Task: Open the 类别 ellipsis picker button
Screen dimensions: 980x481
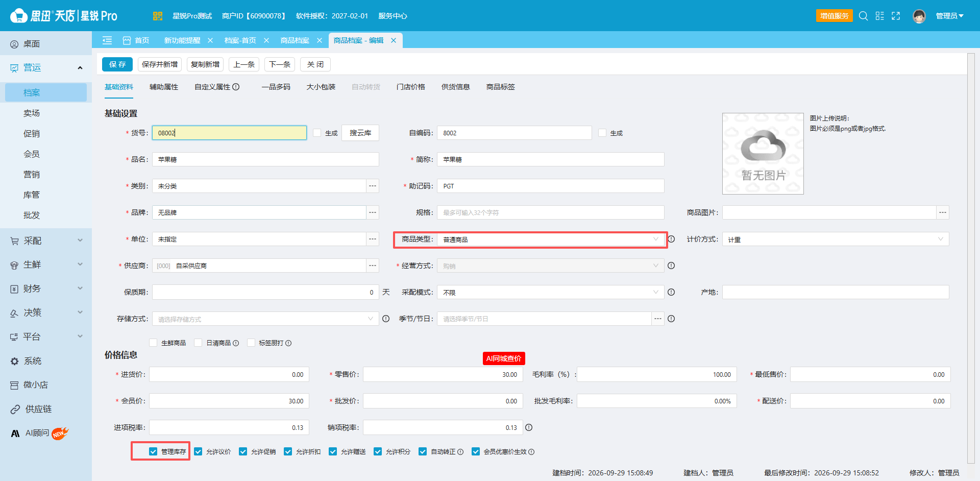Action: [373, 186]
